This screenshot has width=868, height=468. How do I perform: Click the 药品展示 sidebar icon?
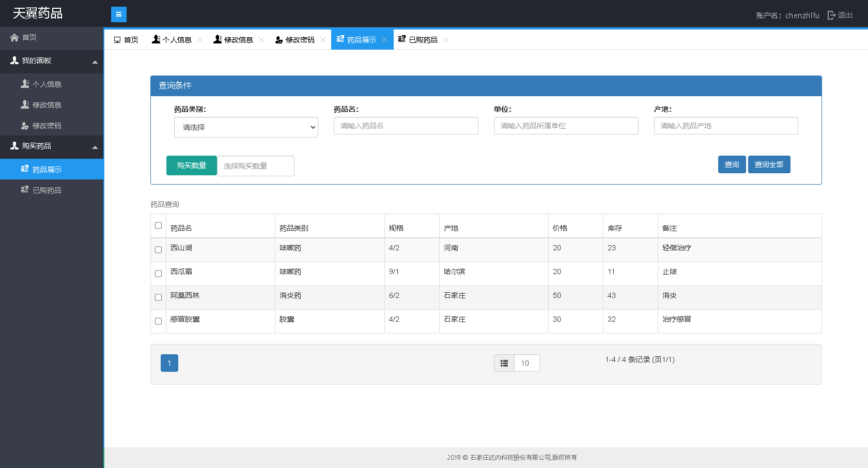25,169
